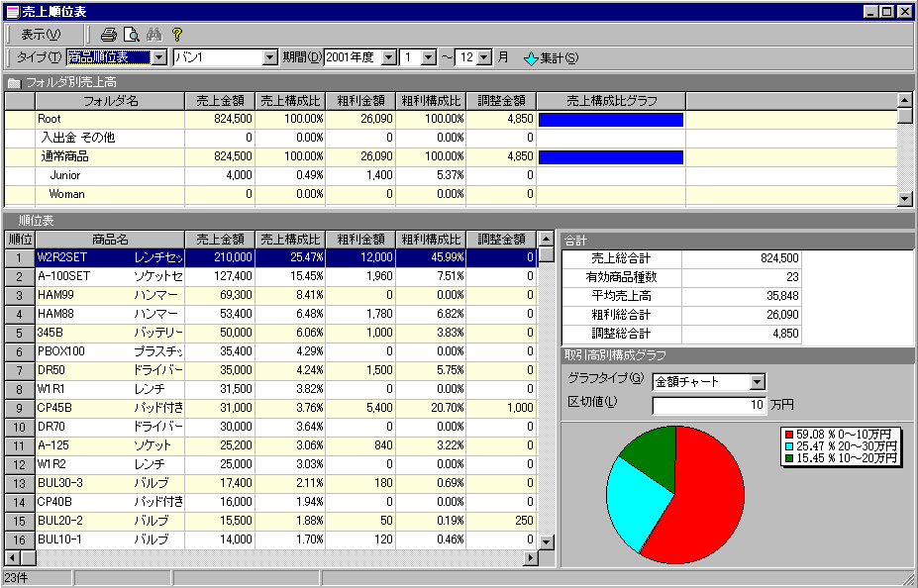Image resolution: width=918 pixels, height=588 pixels.
Task: Click the printer icon in the toolbar
Action: tap(108, 35)
